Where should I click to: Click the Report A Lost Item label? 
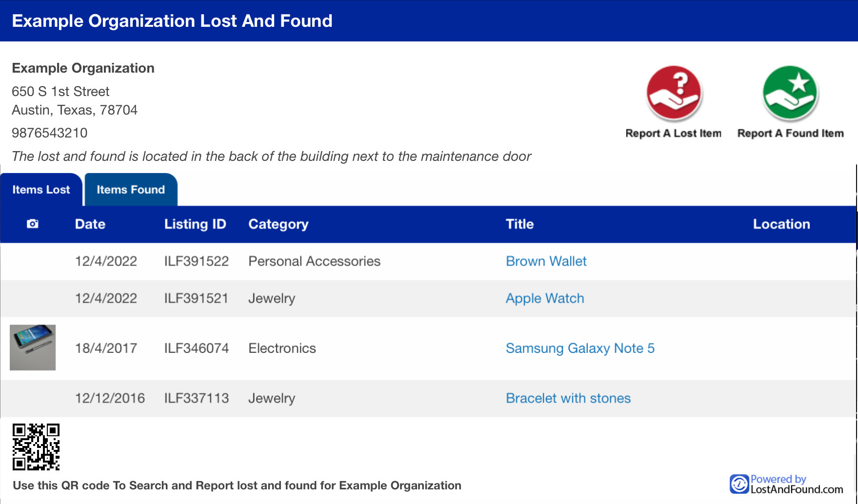(674, 134)
